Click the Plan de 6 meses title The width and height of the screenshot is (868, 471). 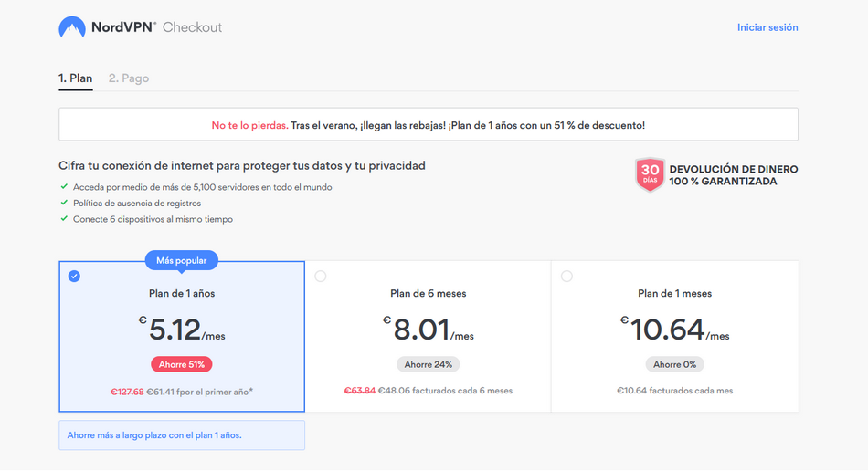click(428, 294)
